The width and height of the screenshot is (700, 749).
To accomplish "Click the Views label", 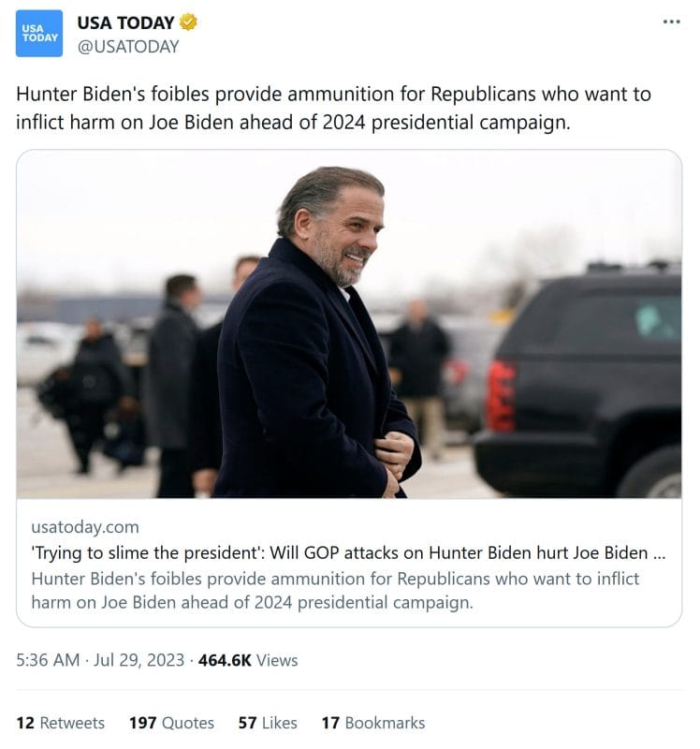I will 277,660.
